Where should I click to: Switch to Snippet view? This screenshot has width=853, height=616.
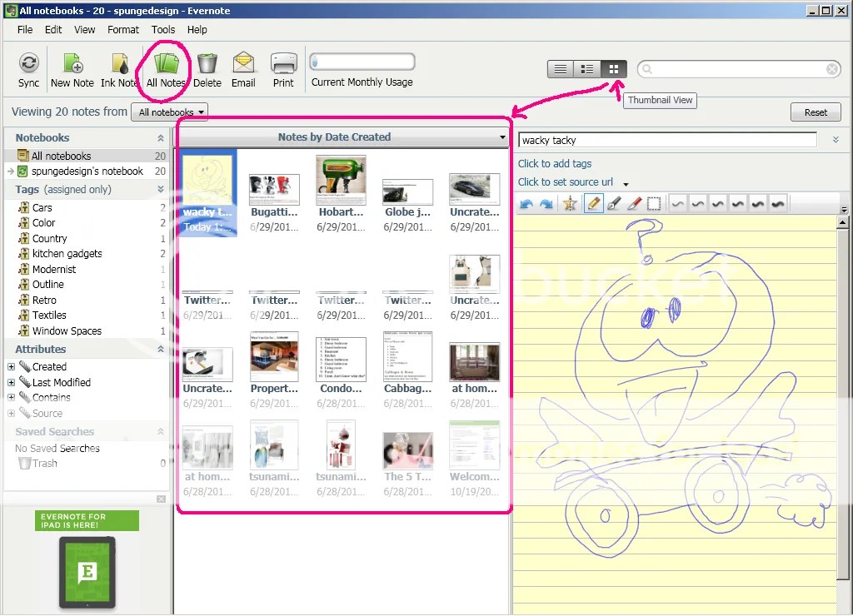click(587, 69)
